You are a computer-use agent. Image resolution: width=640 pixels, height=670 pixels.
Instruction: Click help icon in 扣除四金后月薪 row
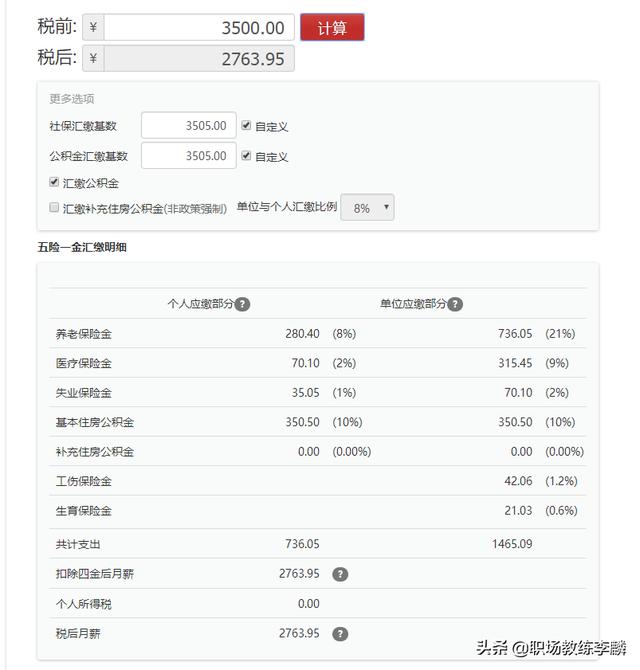pos(340,574)
